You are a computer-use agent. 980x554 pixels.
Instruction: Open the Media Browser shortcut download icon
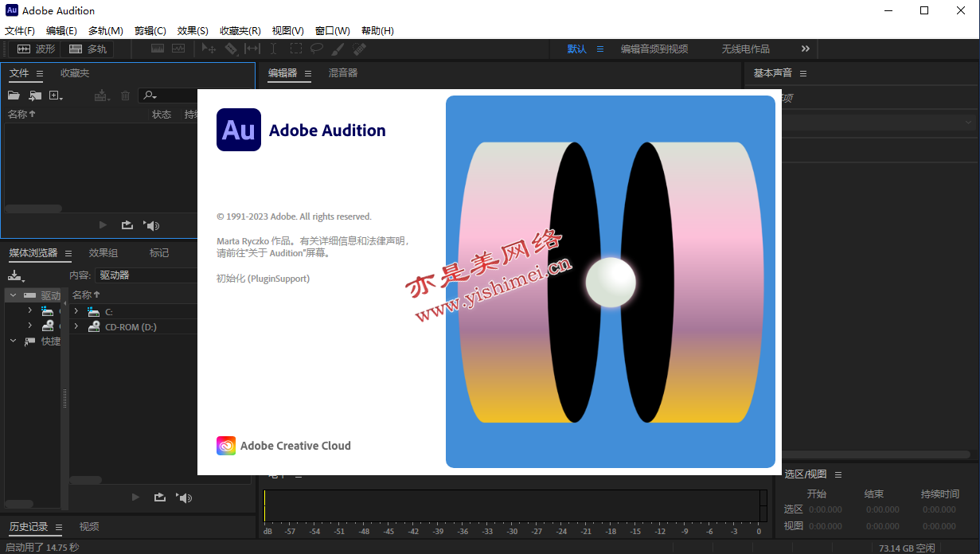coord(16,275)
